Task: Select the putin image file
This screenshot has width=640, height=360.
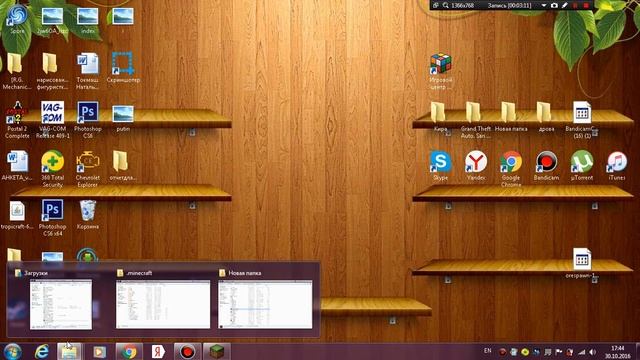Action: [123, 113]
